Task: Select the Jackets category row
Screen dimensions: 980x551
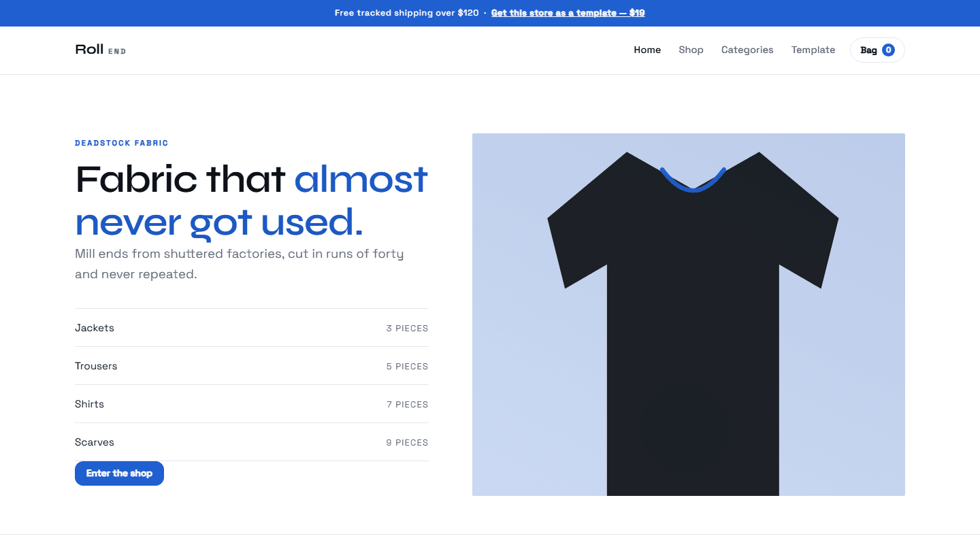Action: 252,328
